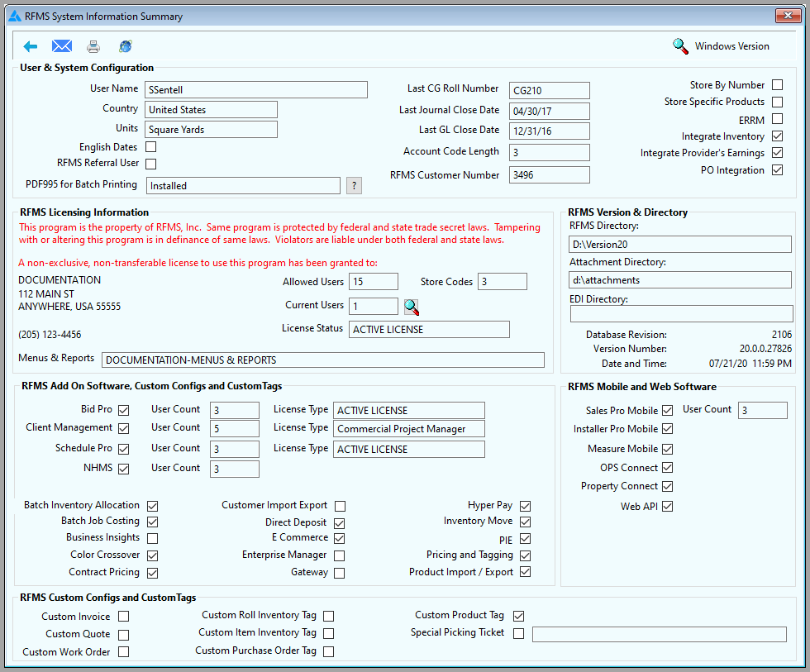This screenshot has height=672, width=810.
Task: Toggle Installer Pro Mobile checkbox
Action: [x=668, y=429]
